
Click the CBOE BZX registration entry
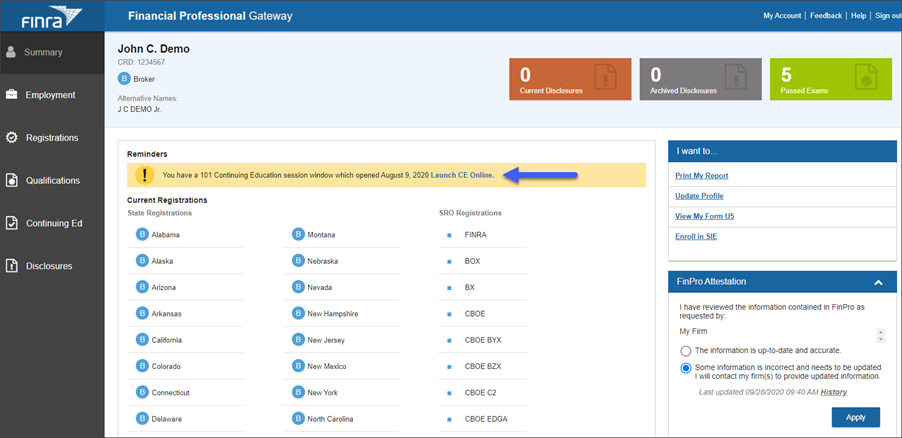click(x=483, y=366)
